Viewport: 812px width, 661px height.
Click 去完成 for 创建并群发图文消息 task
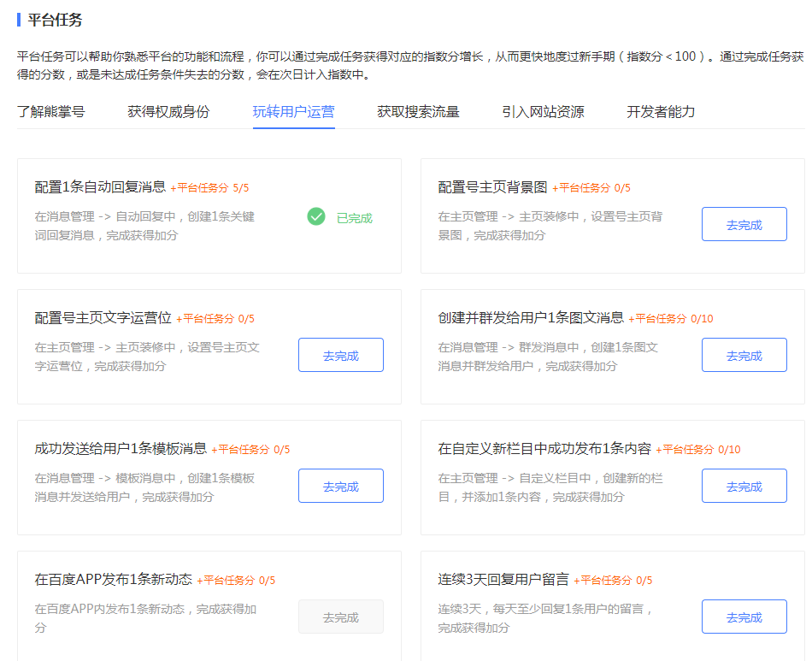744,354
